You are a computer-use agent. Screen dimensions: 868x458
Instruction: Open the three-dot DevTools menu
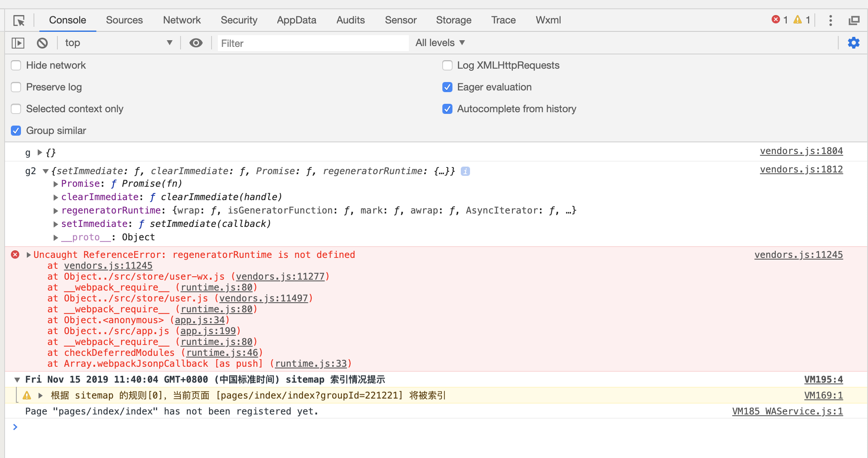830,20
